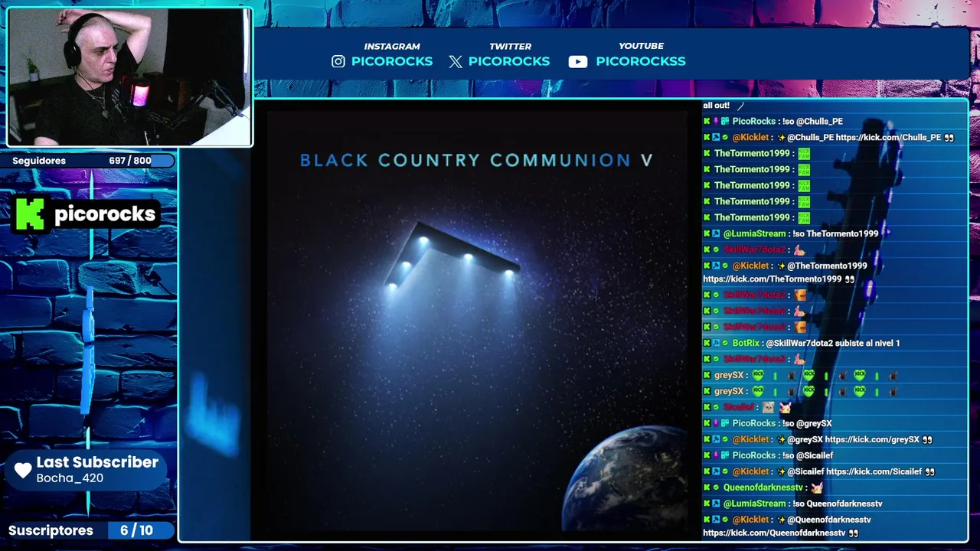Click the subscriber name 'Bocha_420'
The height and width of the screenshot is (551, 980).
point(70,478)
